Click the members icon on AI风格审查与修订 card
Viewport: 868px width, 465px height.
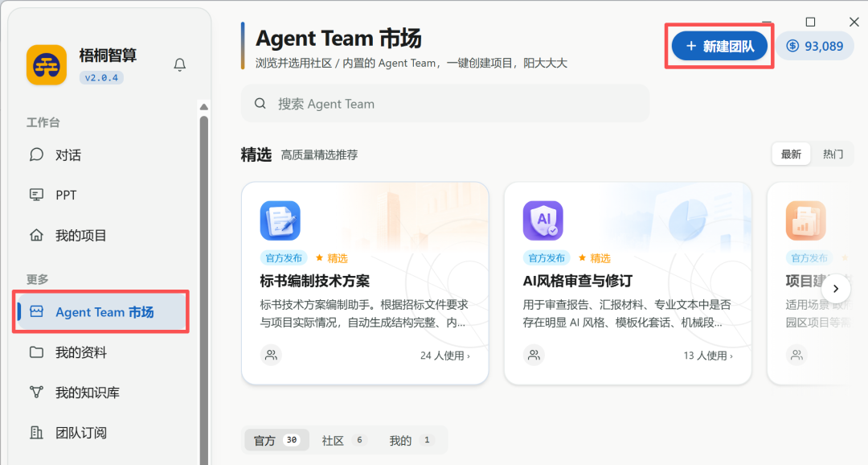tap(534, 356)
